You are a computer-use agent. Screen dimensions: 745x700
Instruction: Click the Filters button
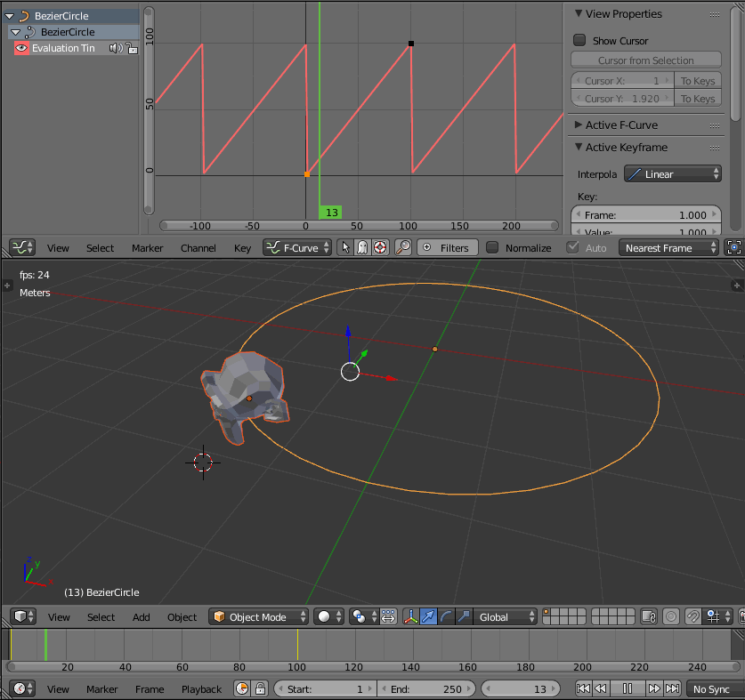447,248
